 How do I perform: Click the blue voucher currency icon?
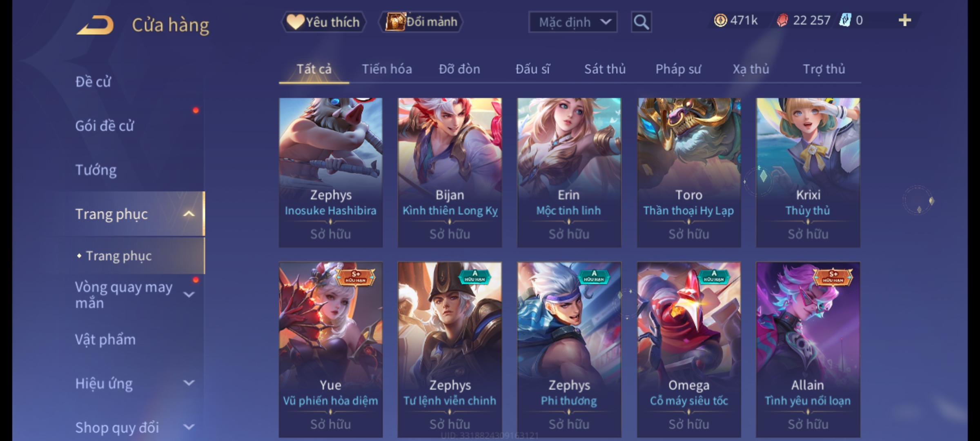coord(845,20)
